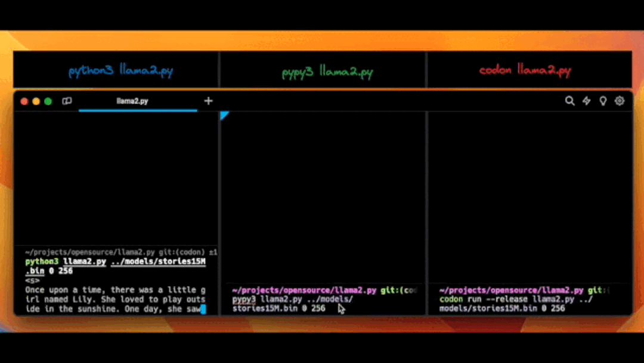Click the blue corner marker in the middle pane
Image resolution: width=644 pixels, height=363 pixels.
(224, 115)
